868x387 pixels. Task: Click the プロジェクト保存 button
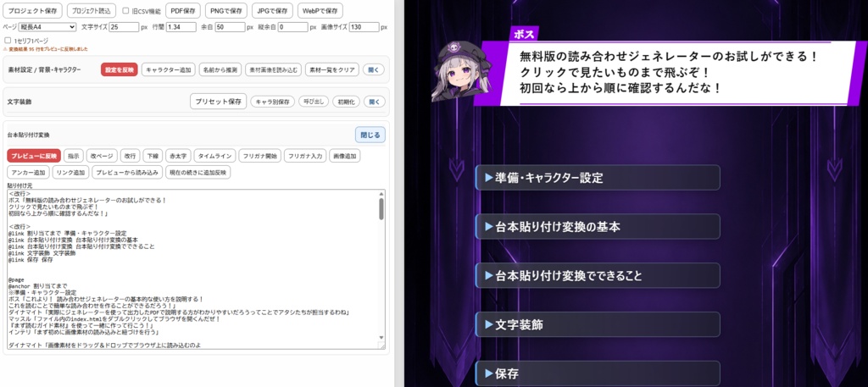32,10
